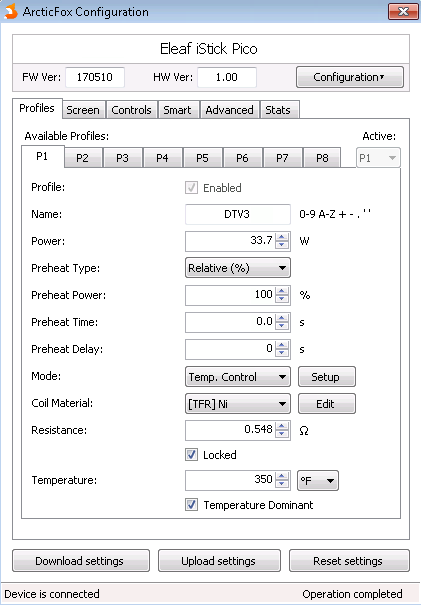Click the Resistance value field 0.548

click(230, 430)
